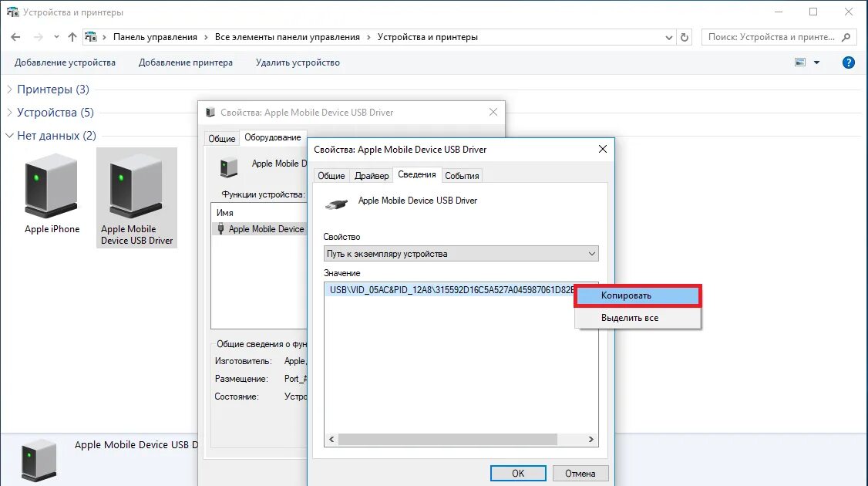Select 'Apple Mobile Device' row in functions list
868x486 pixels.
pos(261,229)
